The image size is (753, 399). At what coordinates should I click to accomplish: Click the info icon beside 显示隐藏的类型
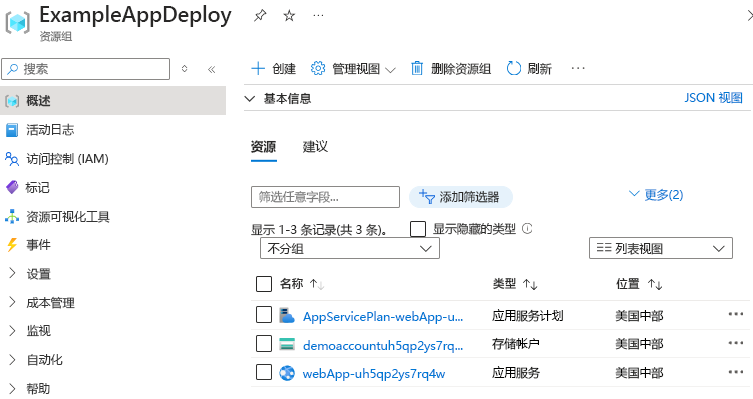click(x=527, y=229)
